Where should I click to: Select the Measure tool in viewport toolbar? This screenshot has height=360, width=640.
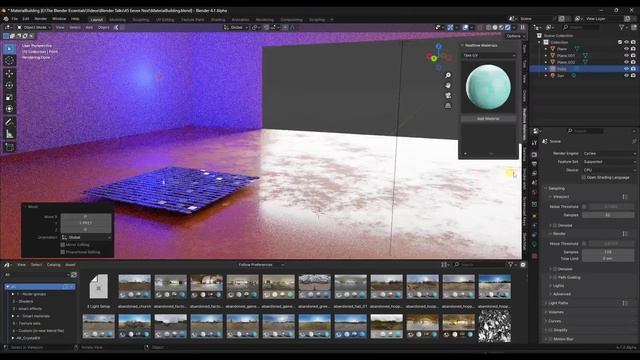[x=9, y=134]
